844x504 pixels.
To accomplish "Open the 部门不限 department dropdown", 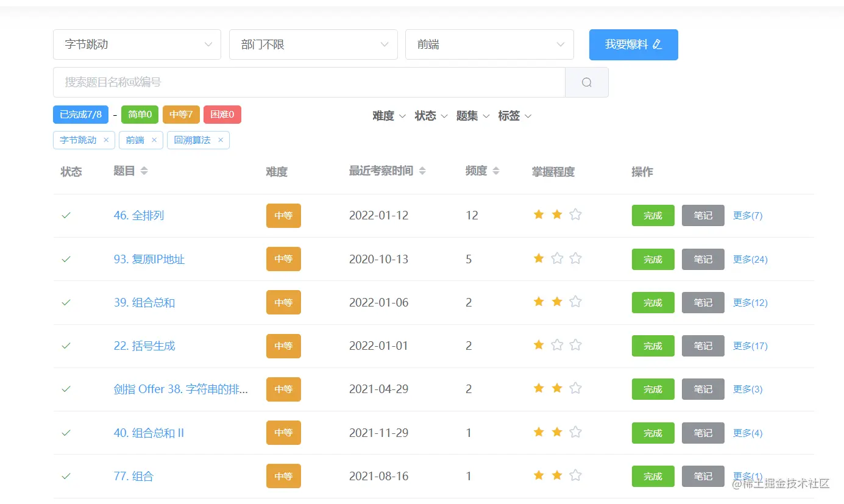I will 313,44.
